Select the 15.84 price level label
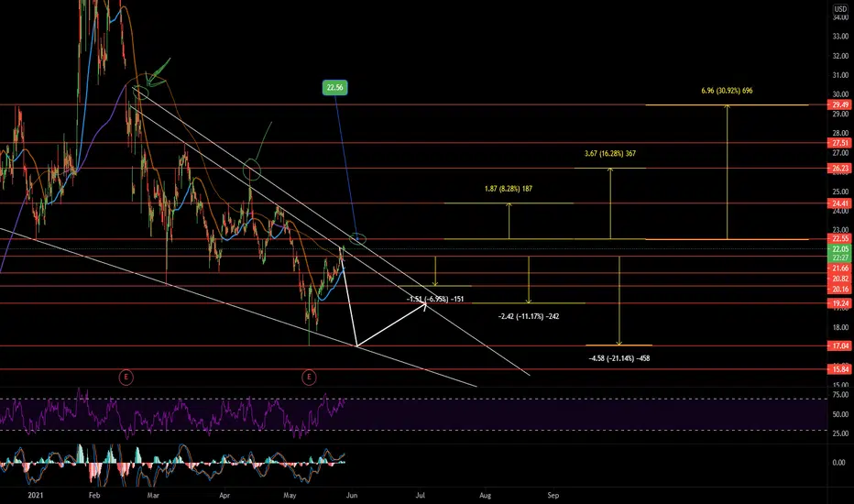 (x=839, y=369)
